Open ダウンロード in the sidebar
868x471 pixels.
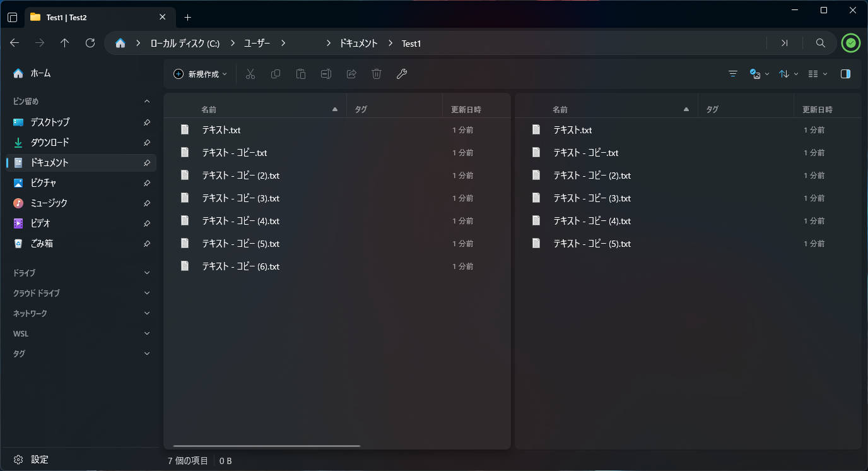50,142
